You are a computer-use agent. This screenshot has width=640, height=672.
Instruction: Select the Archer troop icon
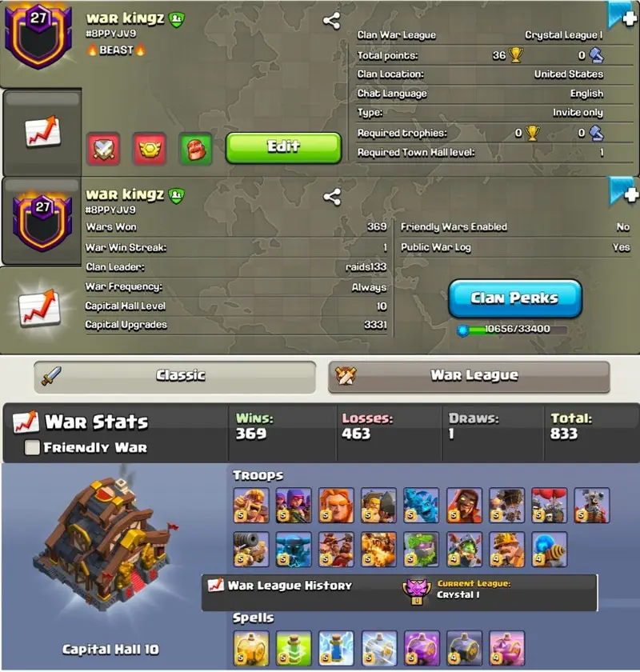[x=294, y=506]
